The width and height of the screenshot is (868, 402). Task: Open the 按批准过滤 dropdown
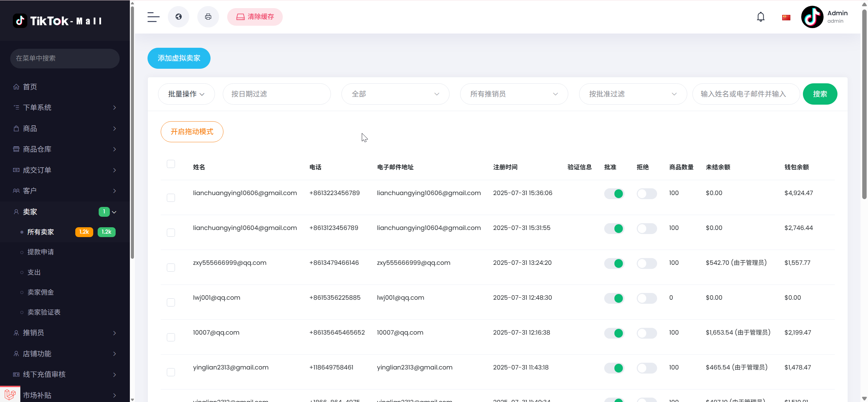click(633, 94)
